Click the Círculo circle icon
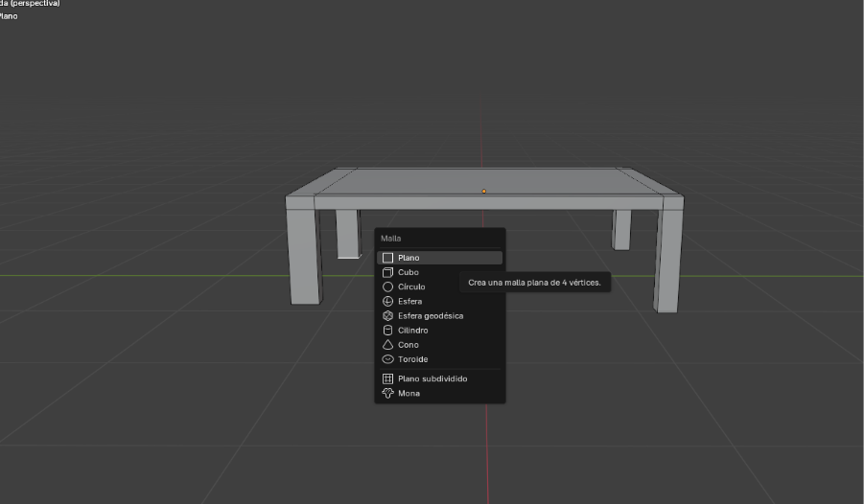This screenshot has width=864, height=504. (387, 286)
